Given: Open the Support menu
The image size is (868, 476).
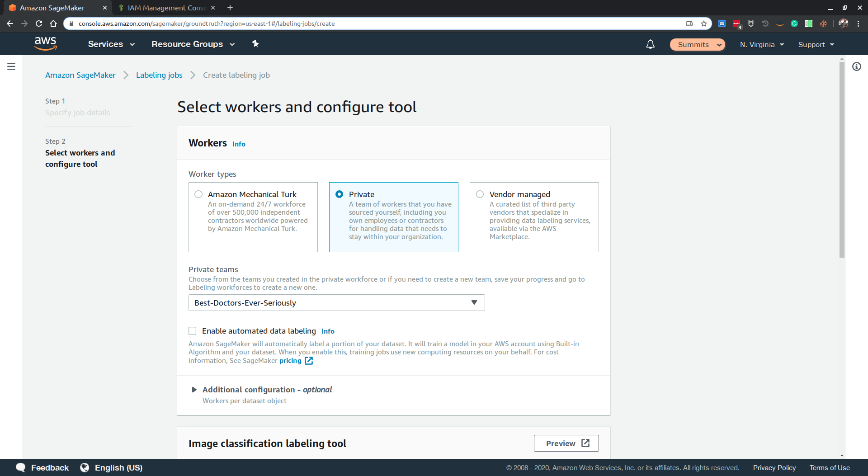Looking at the screenshot, I should tap(816, 44).
